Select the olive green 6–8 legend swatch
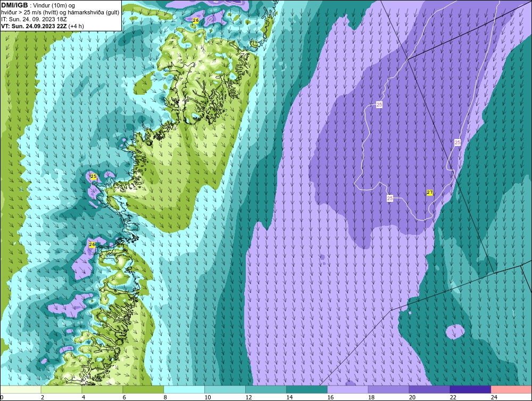This screenshot has width=532, height=401. point(143,389)
